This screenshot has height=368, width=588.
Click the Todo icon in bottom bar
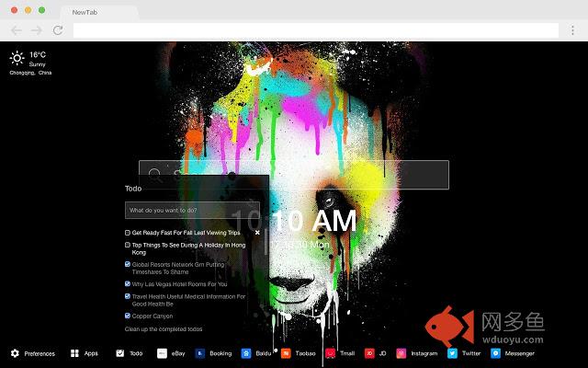120,353
